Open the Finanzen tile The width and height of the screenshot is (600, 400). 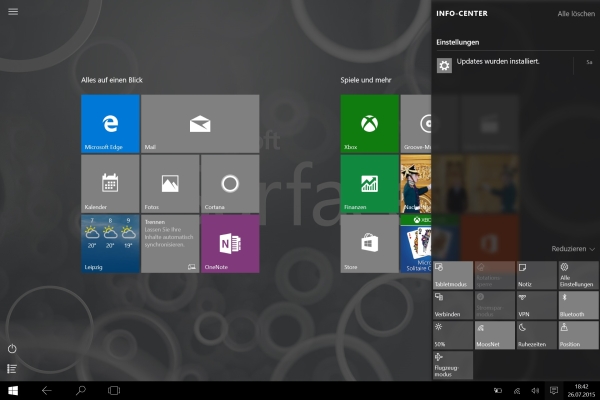click(370, 184)
